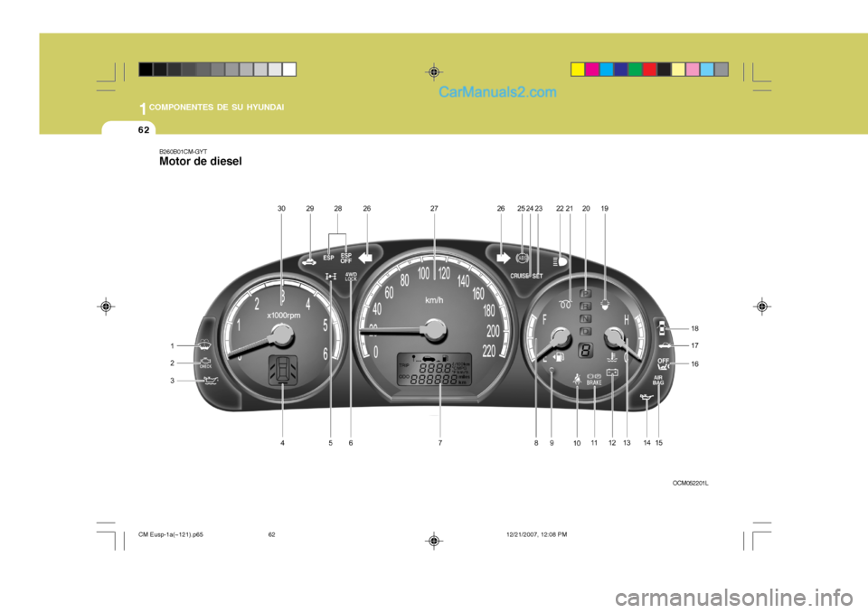This screenshot has height=613, width=868.
Task: Click the car icon beside callout 17
Action: tap(665, 345)
